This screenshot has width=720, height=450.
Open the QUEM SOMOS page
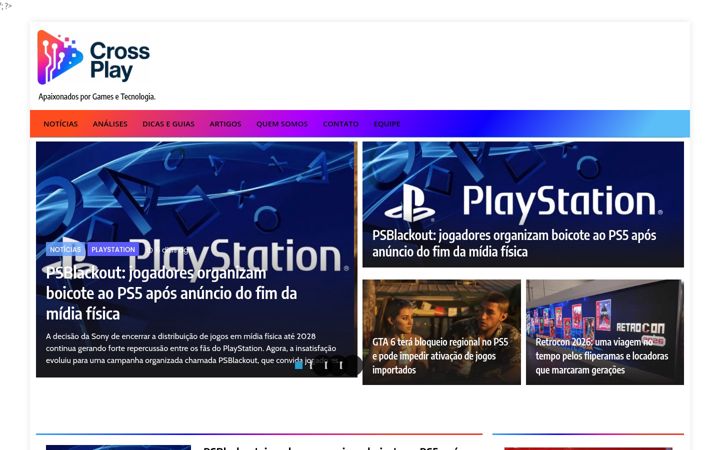282,124
